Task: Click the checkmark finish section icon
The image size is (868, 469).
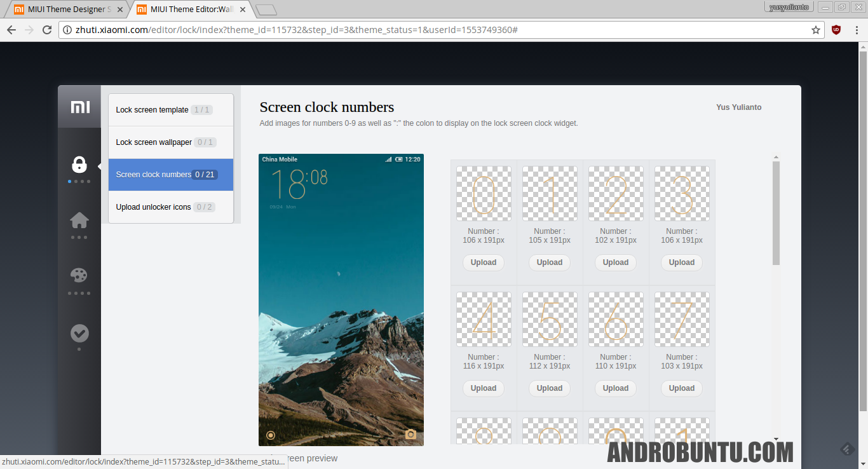Action: click(x=79, y=332)
